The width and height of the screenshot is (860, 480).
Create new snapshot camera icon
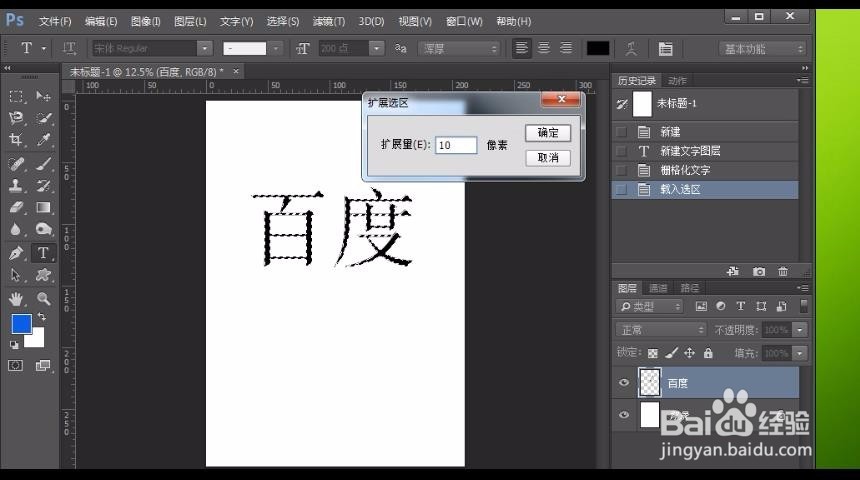point(759,272)
